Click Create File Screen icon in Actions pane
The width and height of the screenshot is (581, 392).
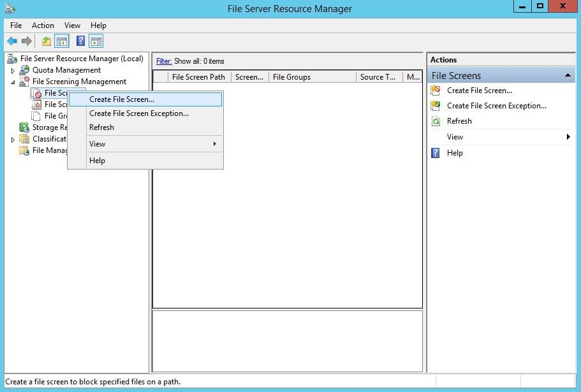(436, 91)
